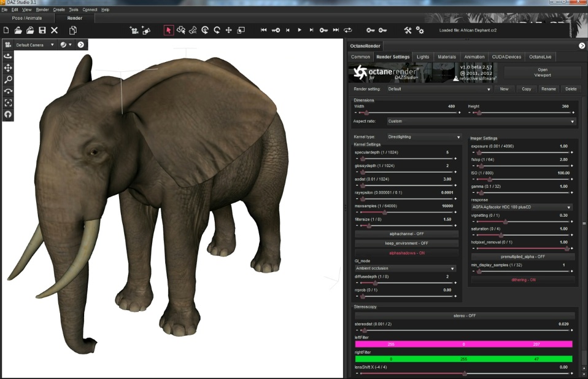Click the pan view arrows icon
Viewport: 588px width, 379px height.
tap(8, 68)
